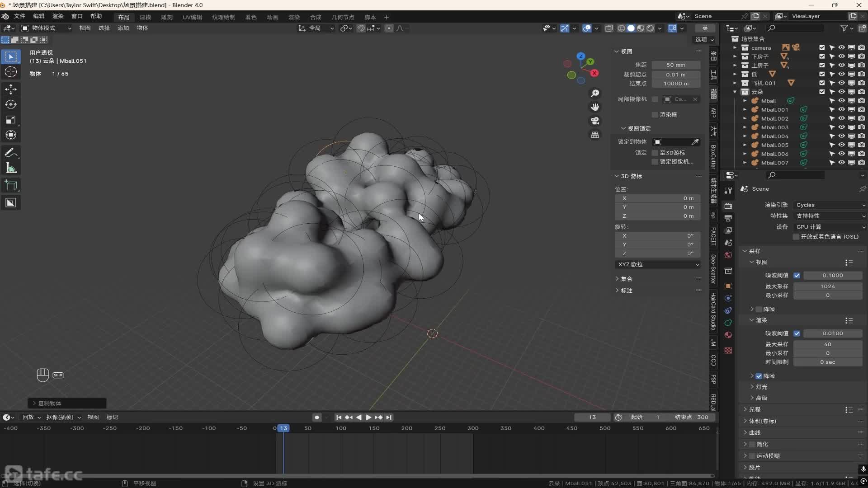The image size is (868, 488).
Task: Select the Measure ruler tool
Action: pyautogui.click(x=11, y=169)
